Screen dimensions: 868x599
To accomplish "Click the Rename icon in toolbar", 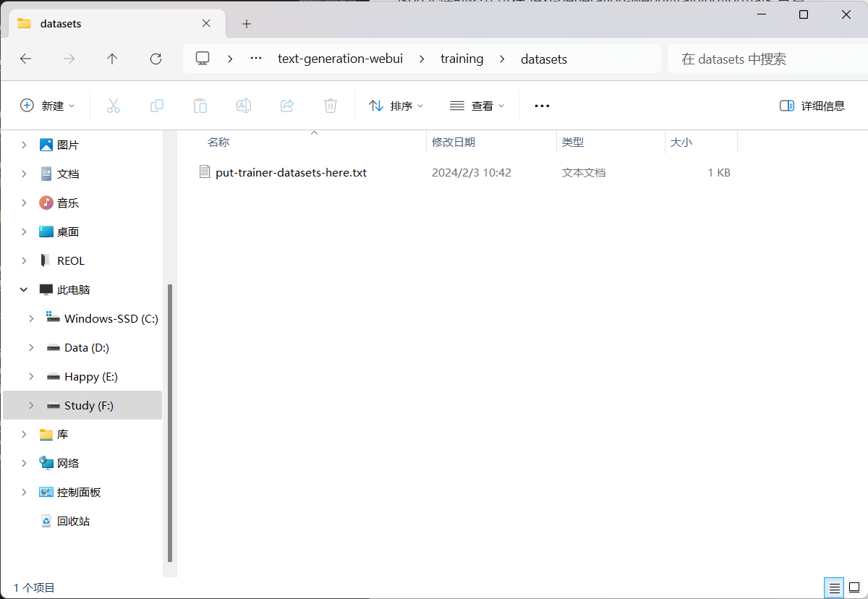I will coord(244,106).
